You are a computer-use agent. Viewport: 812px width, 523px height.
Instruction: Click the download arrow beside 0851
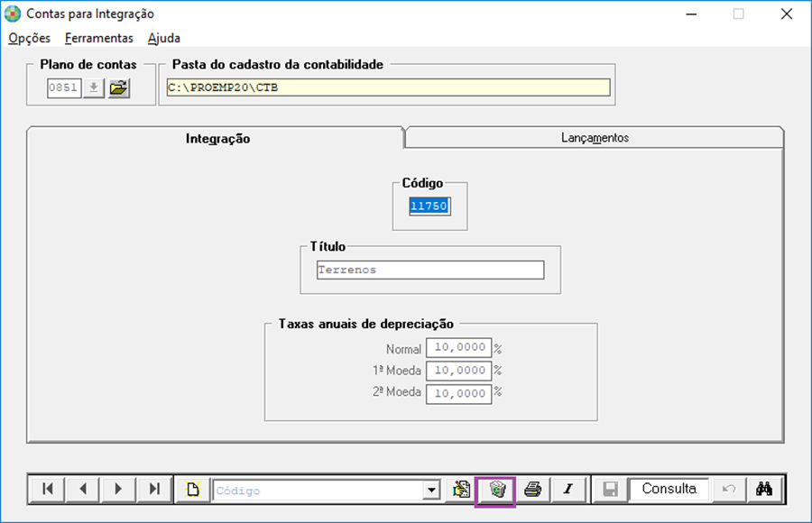(94, 87)
